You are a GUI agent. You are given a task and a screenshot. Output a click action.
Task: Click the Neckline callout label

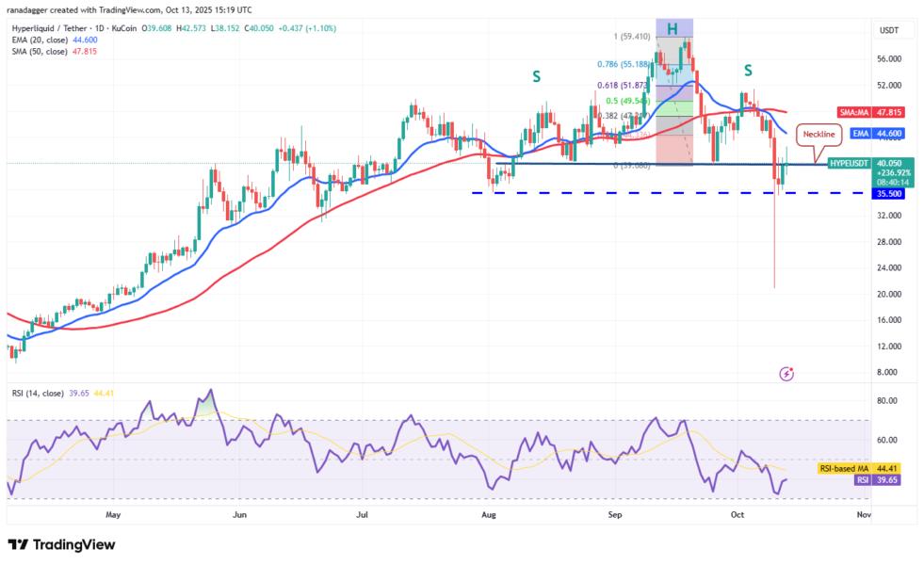coord(818,135)
